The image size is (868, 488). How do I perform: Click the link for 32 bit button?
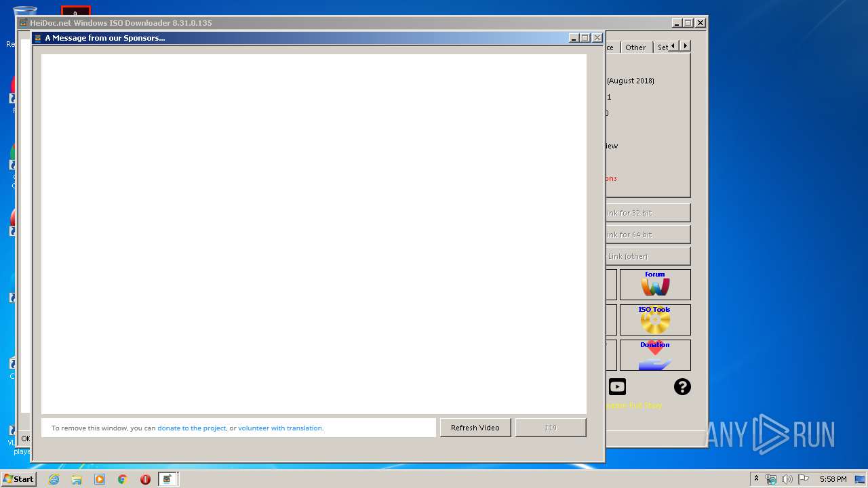pyautogui.click(x=648, y=213)
